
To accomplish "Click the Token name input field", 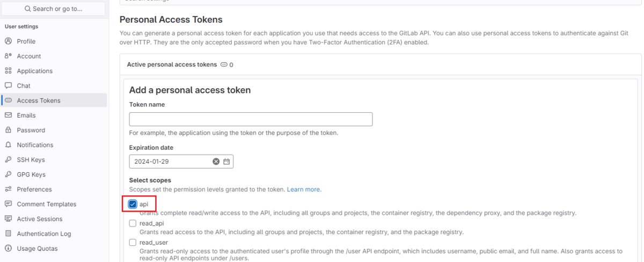I will click(x=251, y=119).
